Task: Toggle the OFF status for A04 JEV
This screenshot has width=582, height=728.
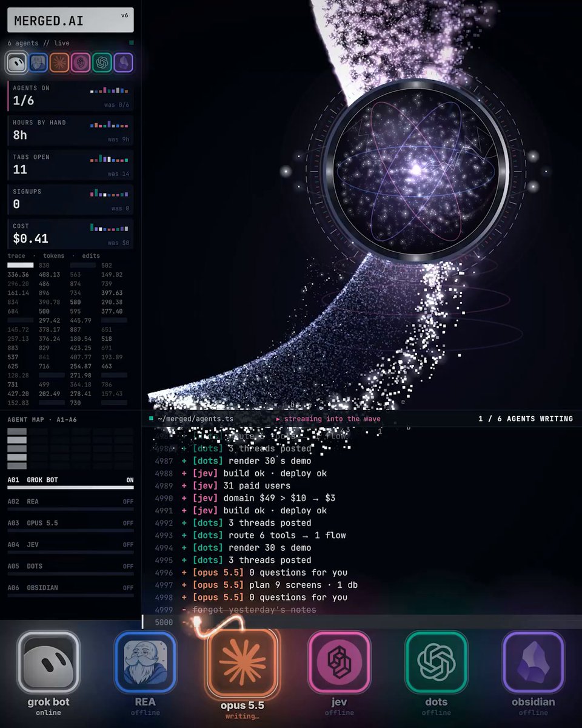Action: coord(129,545)
